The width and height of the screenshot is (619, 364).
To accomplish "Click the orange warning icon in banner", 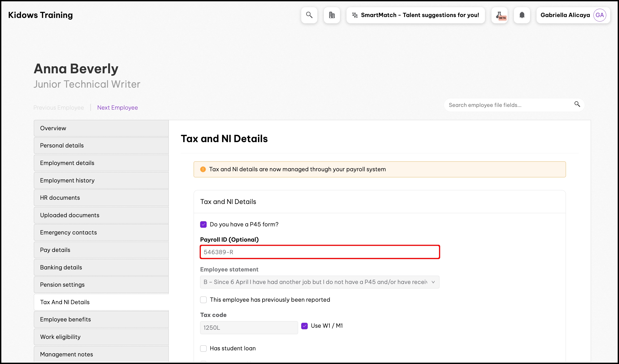I will click(203, 169).
